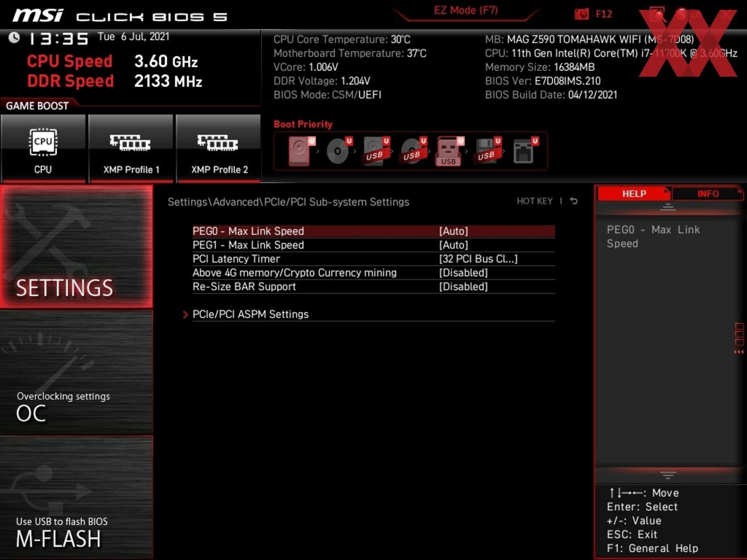Click the 'ESC: Exit' hint
This screenshot has width=747, height=560.
coord(632,534)
